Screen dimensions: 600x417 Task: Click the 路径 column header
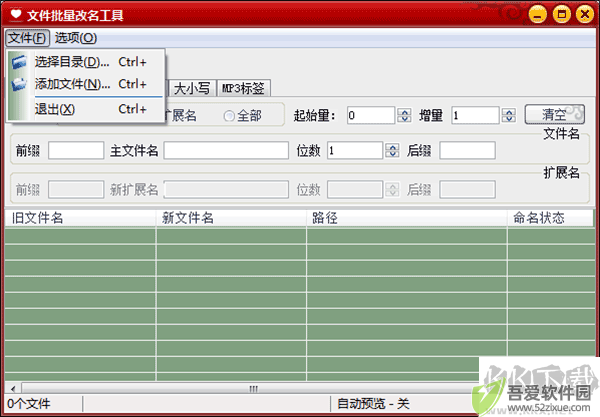[407, 218]
